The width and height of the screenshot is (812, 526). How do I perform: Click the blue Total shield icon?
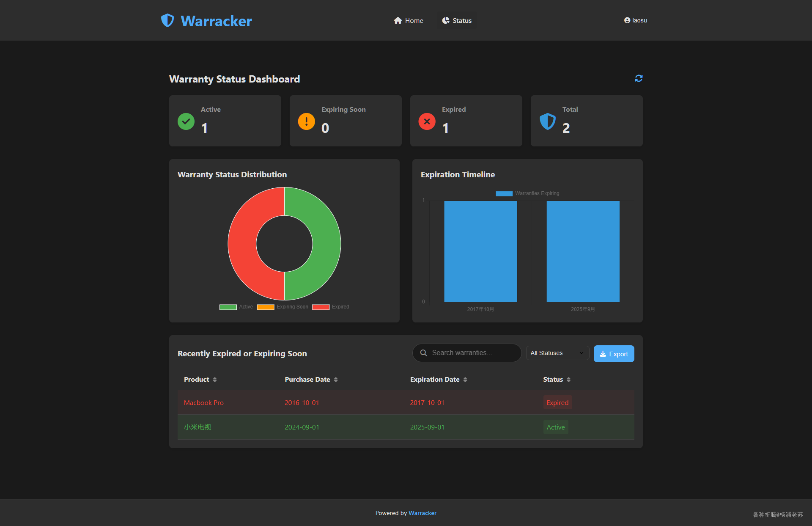[x=547, y=121]
